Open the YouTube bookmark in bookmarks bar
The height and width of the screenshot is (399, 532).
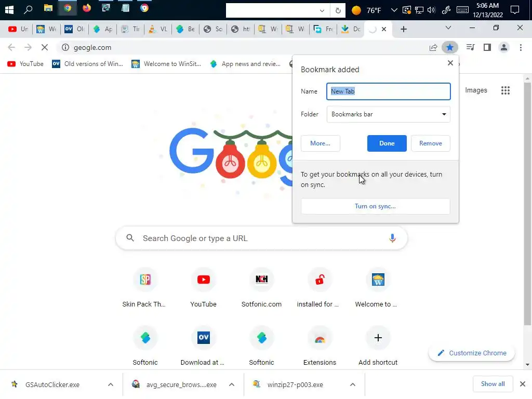click(25, 64)
